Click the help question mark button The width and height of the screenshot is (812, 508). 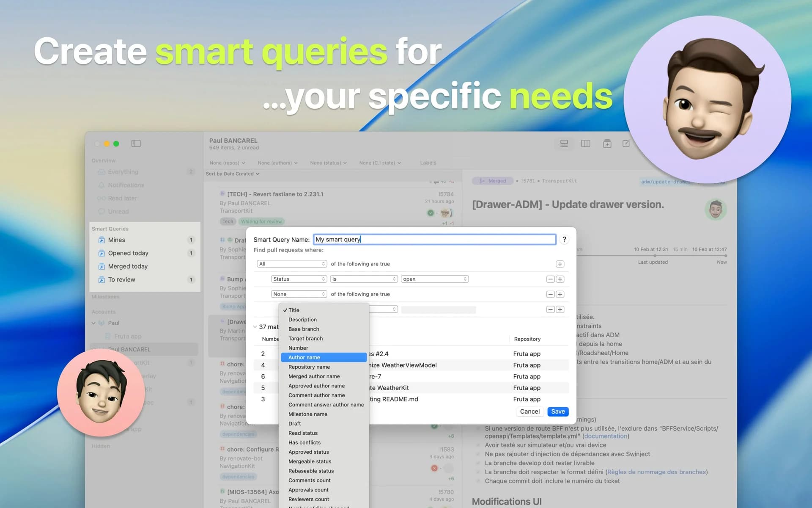point(564,240)
